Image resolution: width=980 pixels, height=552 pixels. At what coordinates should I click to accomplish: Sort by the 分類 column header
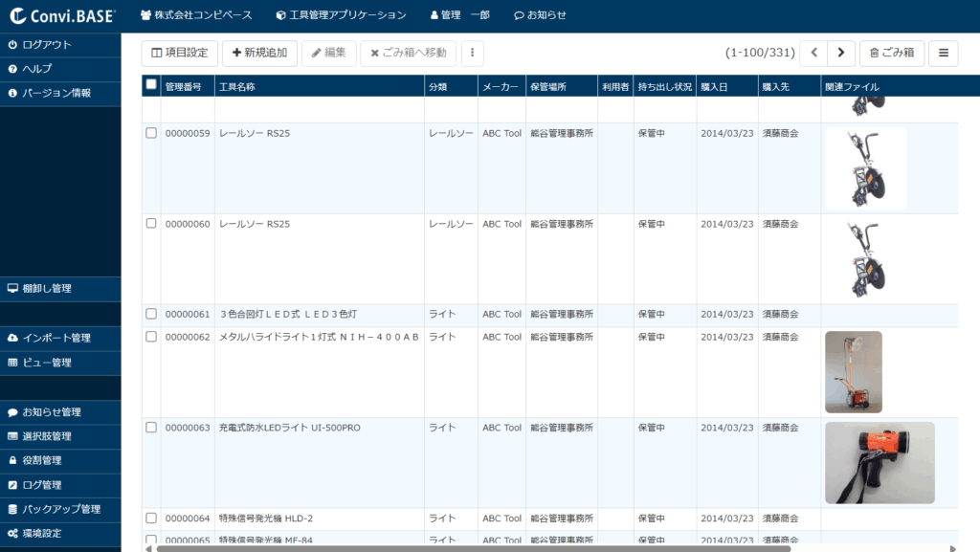click(437, 87)
